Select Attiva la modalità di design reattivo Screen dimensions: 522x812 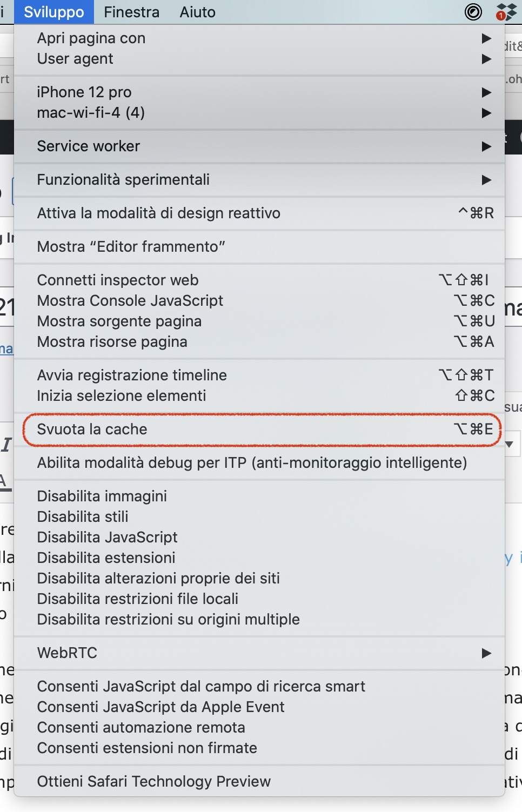point(159,213)
